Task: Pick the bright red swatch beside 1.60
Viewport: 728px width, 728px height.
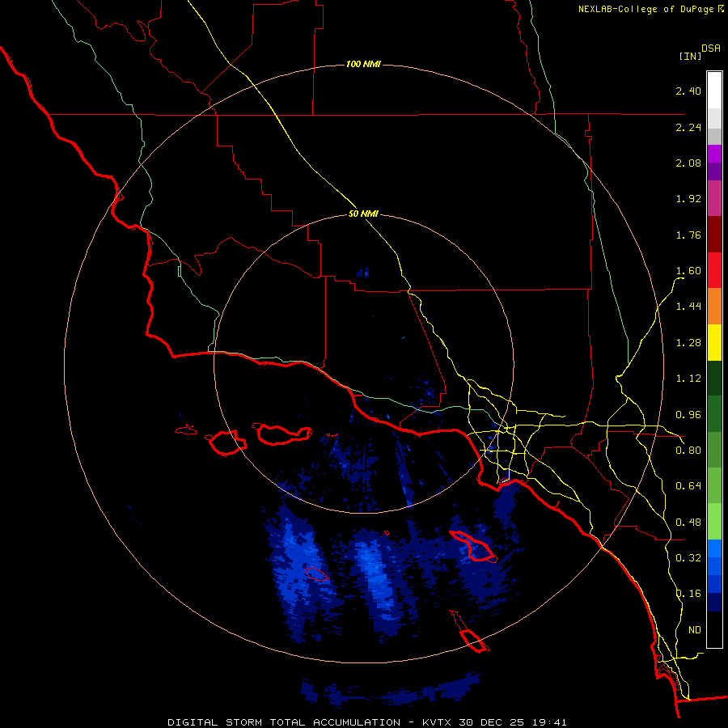Action: coord(714,270)
